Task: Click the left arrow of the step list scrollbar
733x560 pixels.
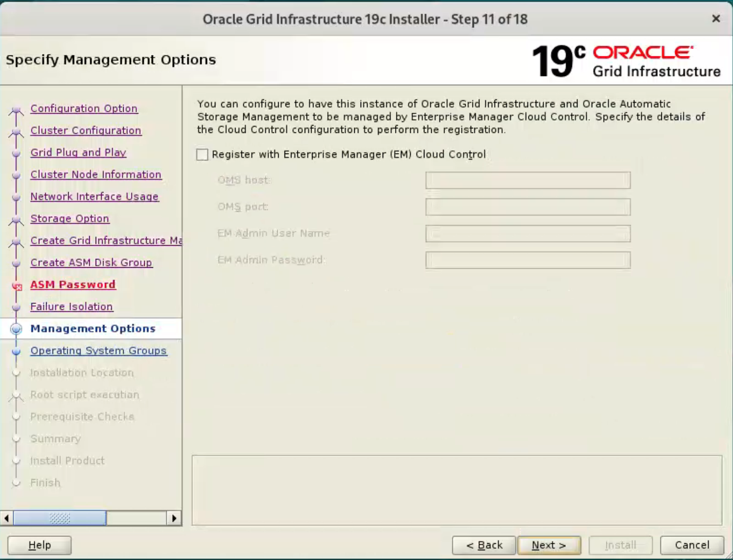Action: pos(7,518)
